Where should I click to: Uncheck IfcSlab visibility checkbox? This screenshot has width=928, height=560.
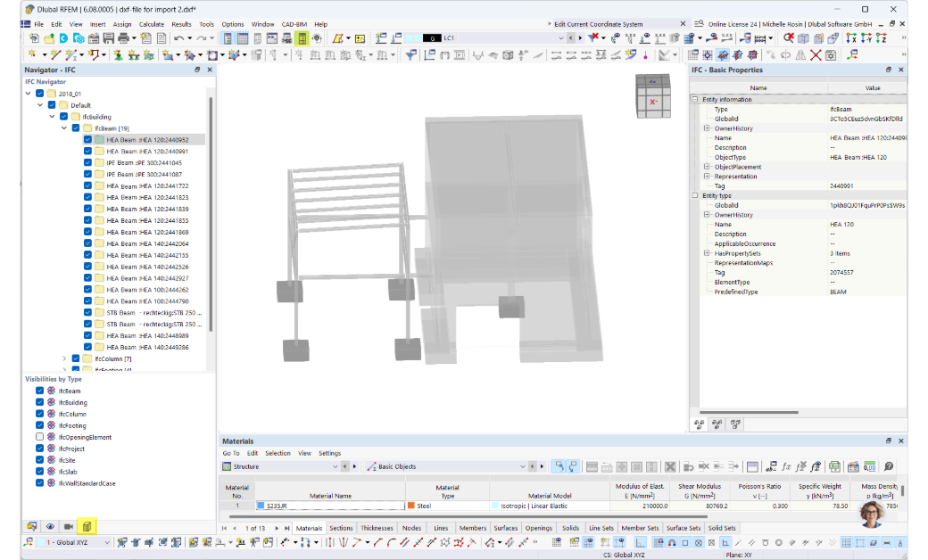coord(39,472)
